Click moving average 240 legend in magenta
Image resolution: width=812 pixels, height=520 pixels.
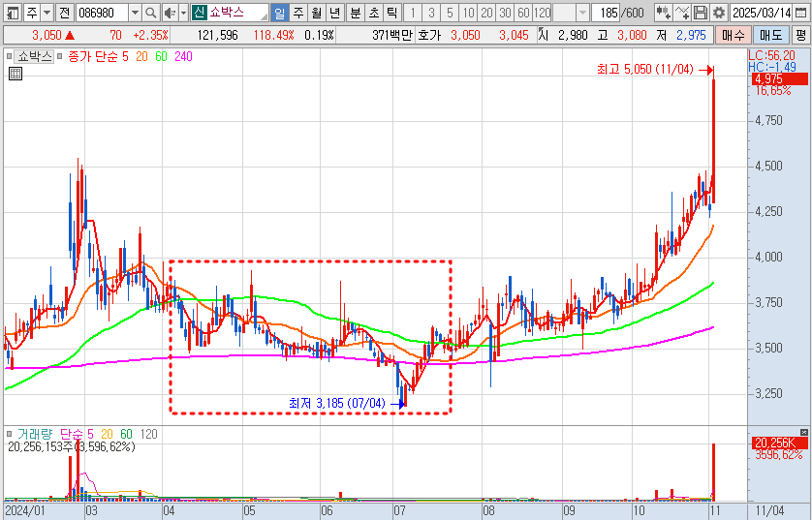[x=183, y=56]
